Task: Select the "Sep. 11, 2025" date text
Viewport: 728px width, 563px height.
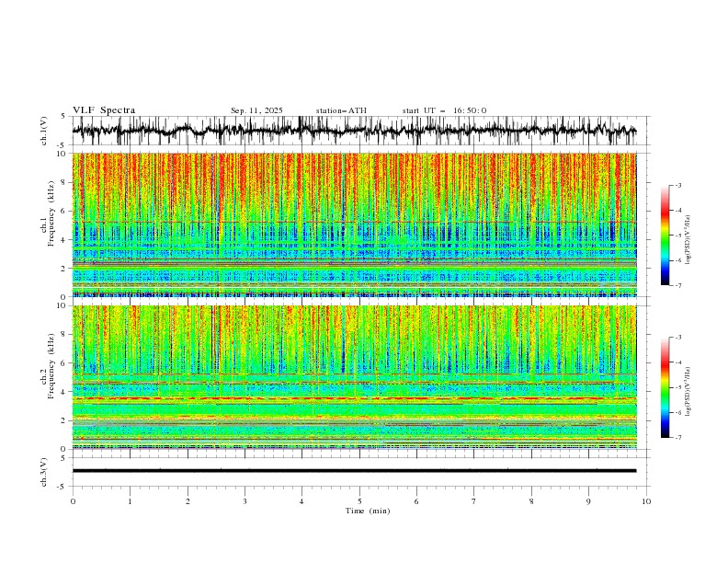Action: pos(256,110)
